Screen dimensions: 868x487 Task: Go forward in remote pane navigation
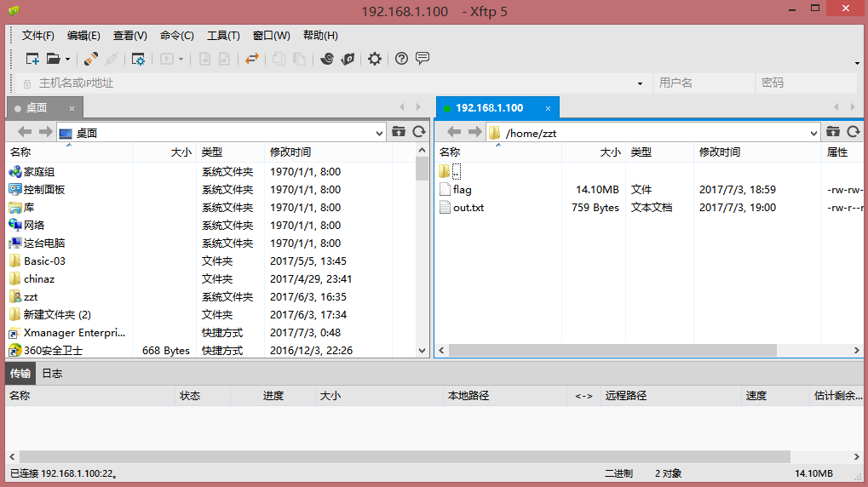click(x=475, y=132)
